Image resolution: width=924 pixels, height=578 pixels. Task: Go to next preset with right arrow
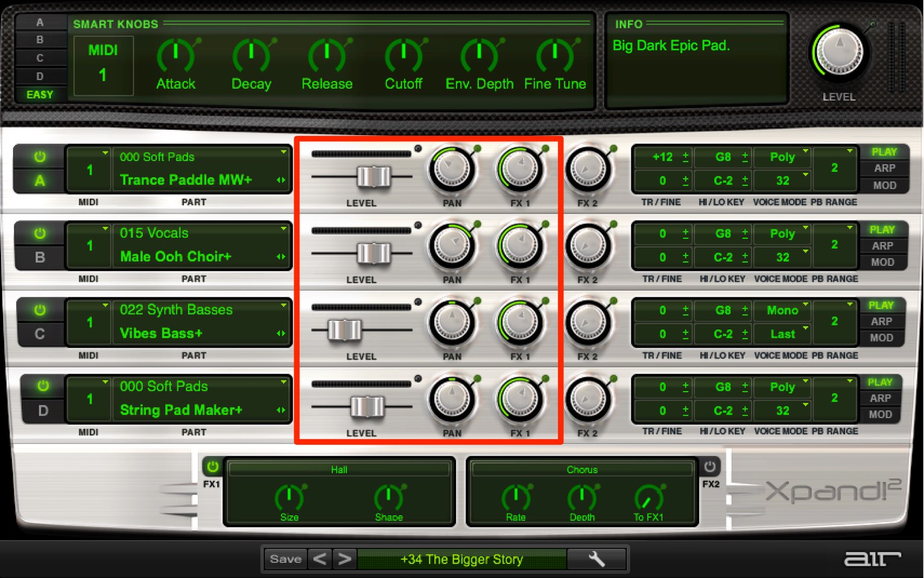[x=344, y=559]
